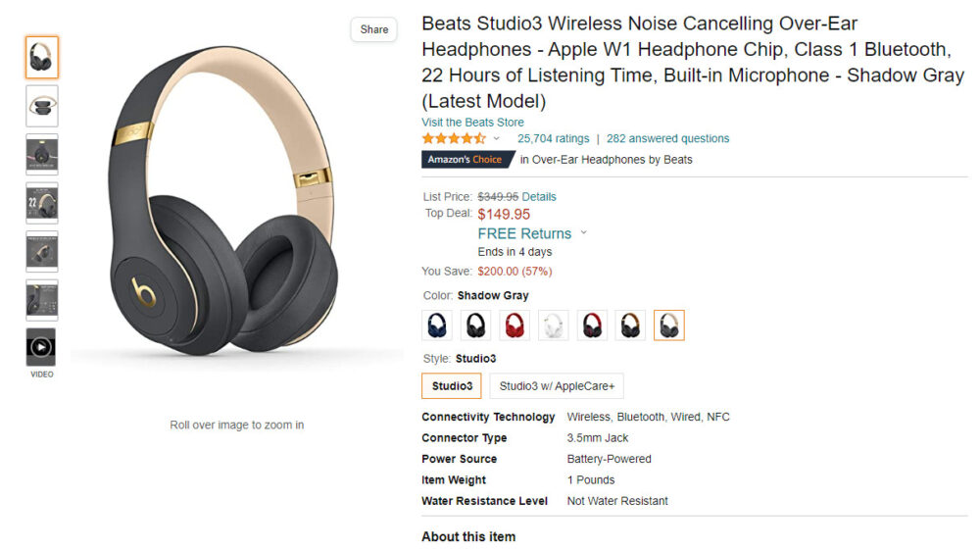Choose the blue headphones color swatch
Screen dimensions: 980x551
tap(436, 326)
